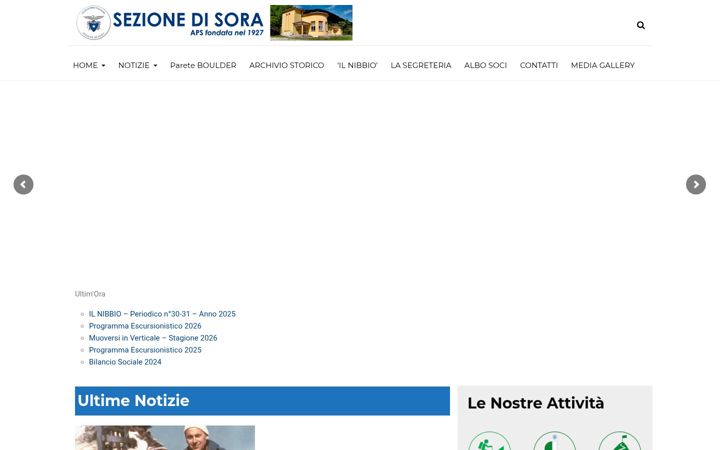
Task: Open Programma Escursionistico 2025 link
Action: (x=145, y=350)
